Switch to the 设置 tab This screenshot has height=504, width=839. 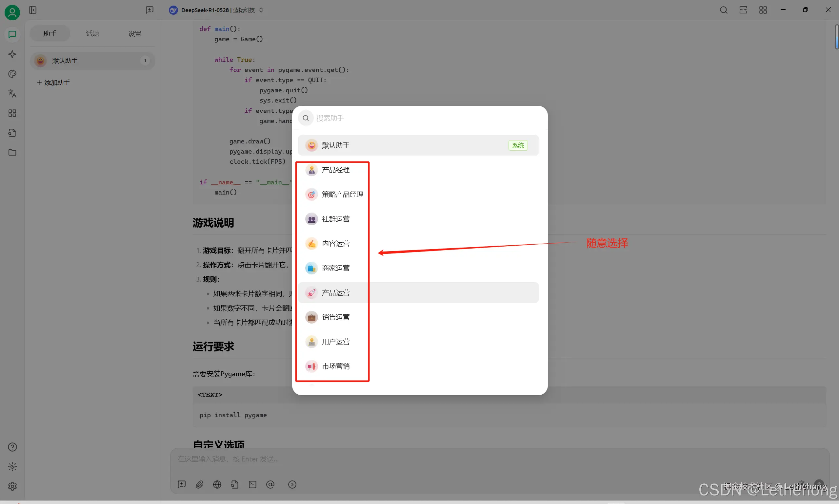(x=135, y=33)
